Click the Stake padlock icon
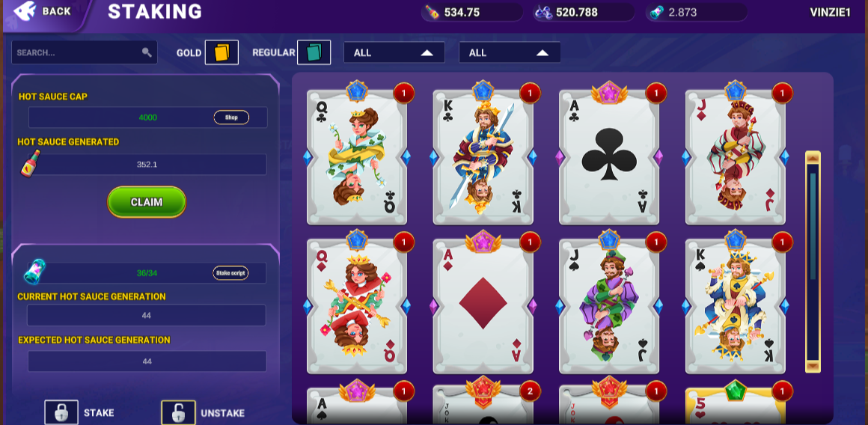The image size is (868, 425). 61,413
